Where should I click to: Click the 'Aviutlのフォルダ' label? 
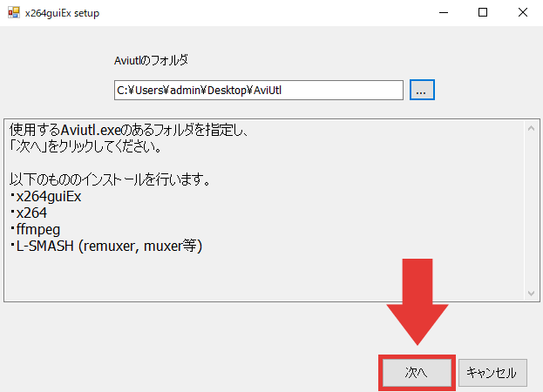tap(151, 61)
